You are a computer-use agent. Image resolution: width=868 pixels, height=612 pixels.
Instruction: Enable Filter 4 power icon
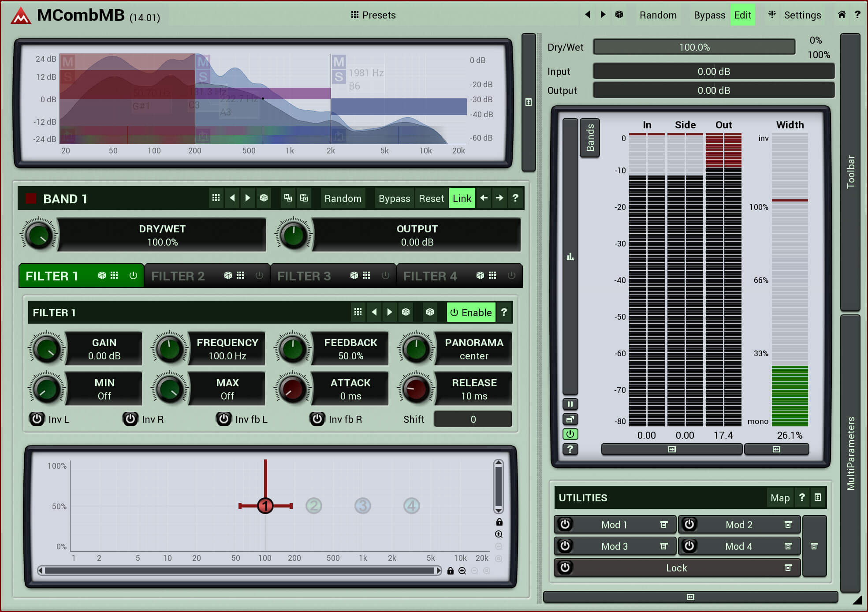(x=511, y=276)
